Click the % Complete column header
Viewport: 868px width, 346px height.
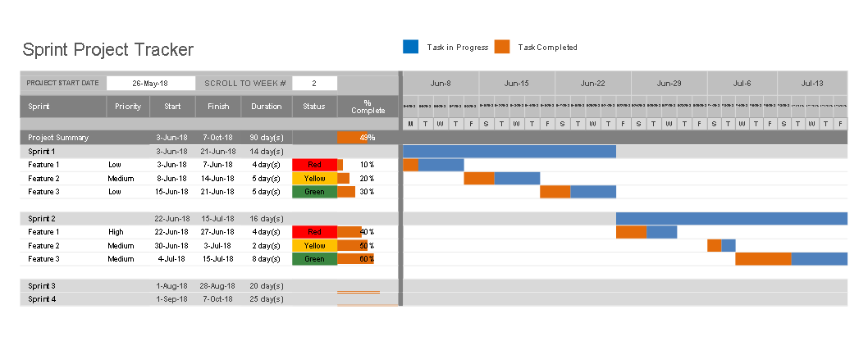tap(368, 107)
